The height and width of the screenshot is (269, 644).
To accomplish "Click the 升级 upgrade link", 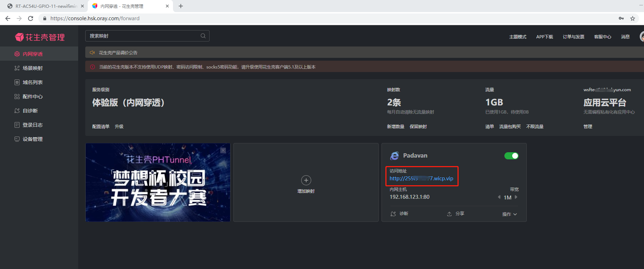I will click(119, 127).
